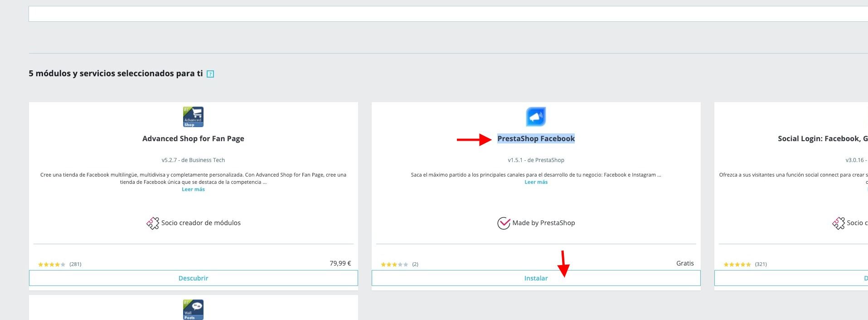
Task: Click the star rating with 321 reviews
Action: (x=737, y=264)
